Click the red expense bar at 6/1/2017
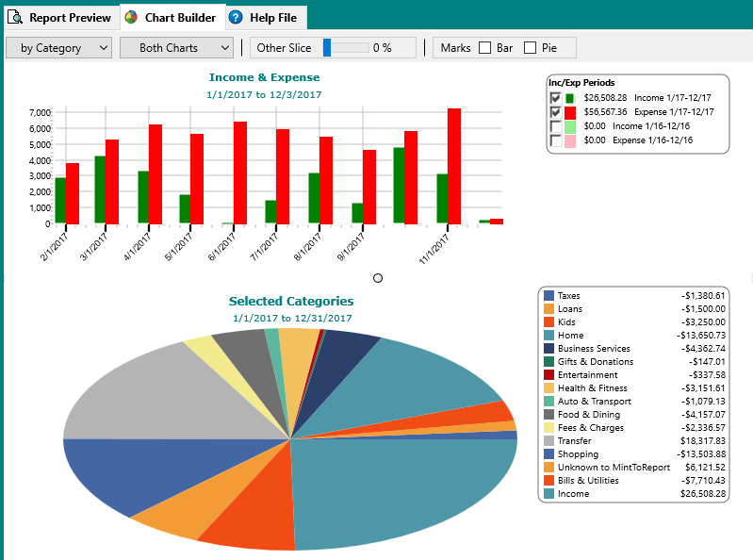The image size is (753, 560). (x=240, y=173)
